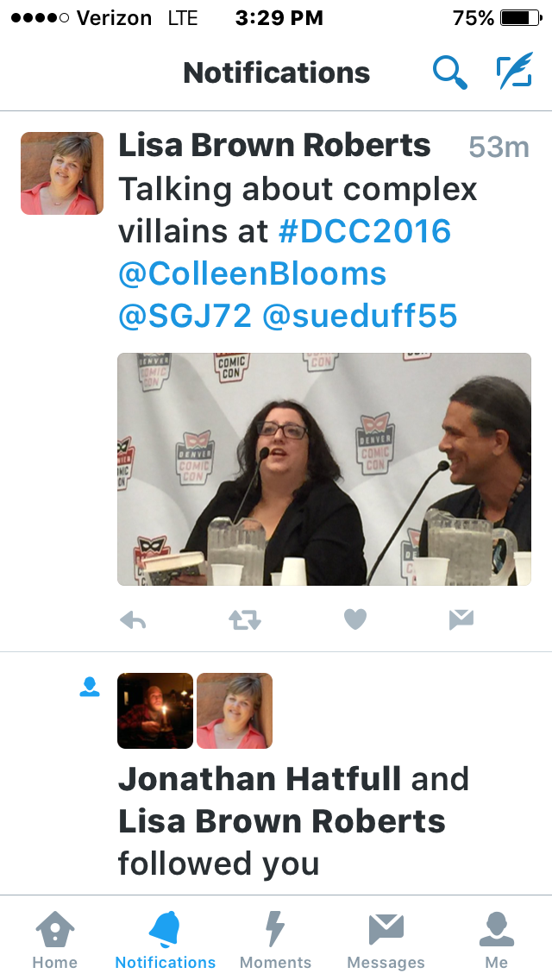Open the Moments tab
The height and width of the screenshot is (980, 552).
pyautogui.click(x=275, y=939)
